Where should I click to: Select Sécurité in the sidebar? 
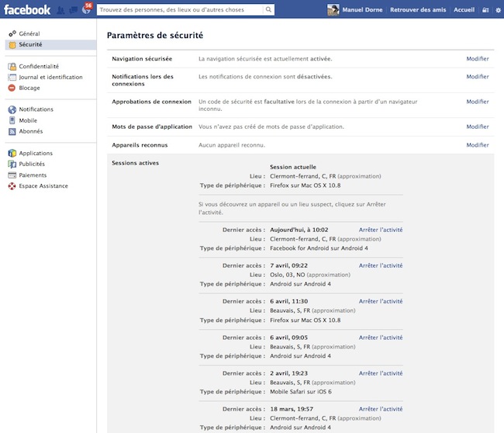[50, 45]
